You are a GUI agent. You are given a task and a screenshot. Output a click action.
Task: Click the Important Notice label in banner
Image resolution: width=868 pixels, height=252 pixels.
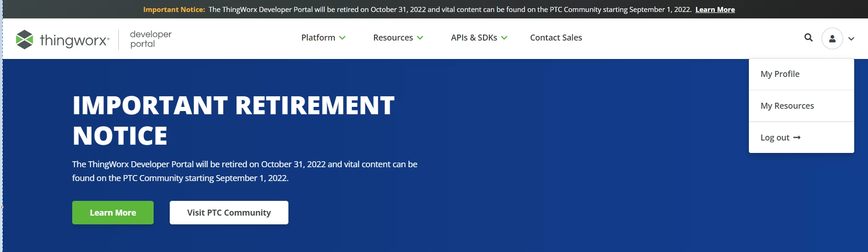pos(174,9)
